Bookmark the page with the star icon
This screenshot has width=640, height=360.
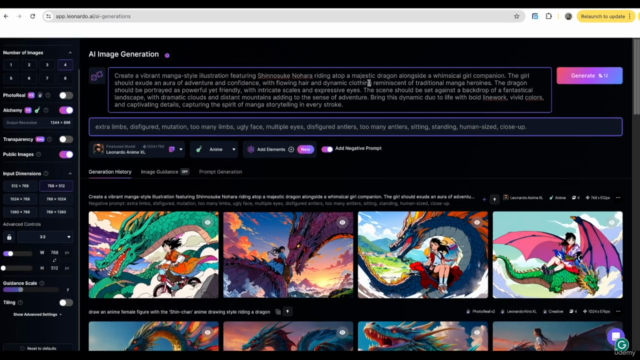(x=516, y=16)
